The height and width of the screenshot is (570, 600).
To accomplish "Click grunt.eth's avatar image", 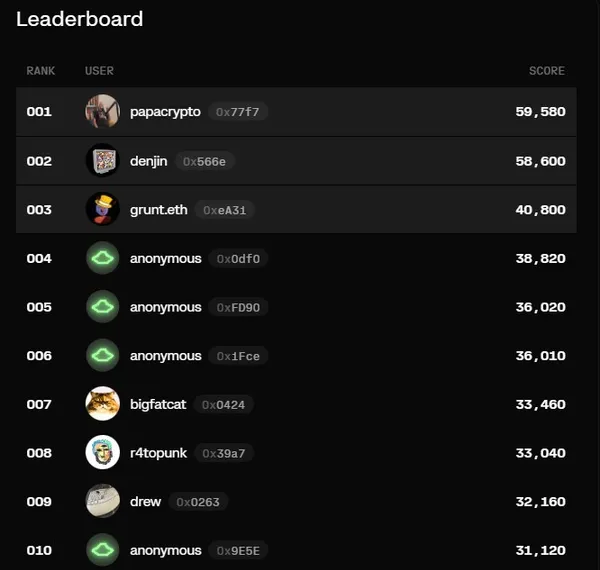I will click(x=102, y=210).
